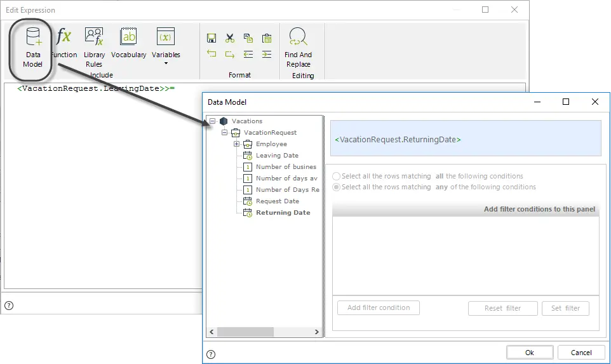Collapse the VacationRequest node
Viewport: 611px width, 364px height.
coord(224,133)
